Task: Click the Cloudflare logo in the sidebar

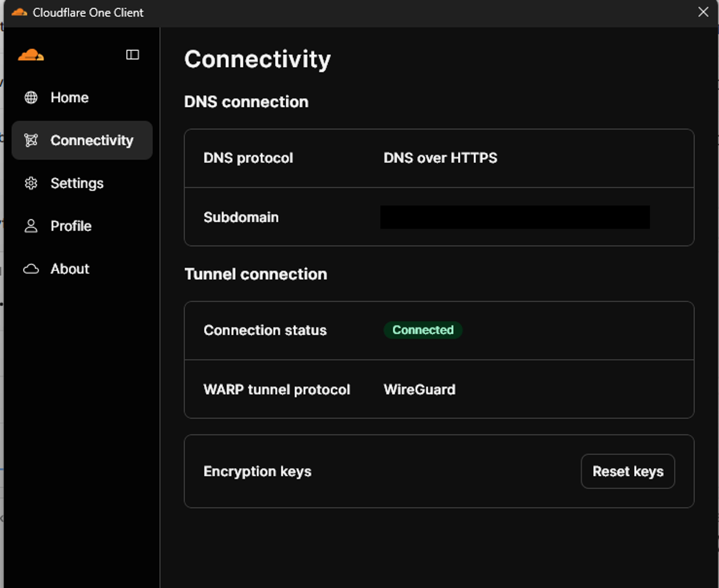Action: [x=31, y=55]
